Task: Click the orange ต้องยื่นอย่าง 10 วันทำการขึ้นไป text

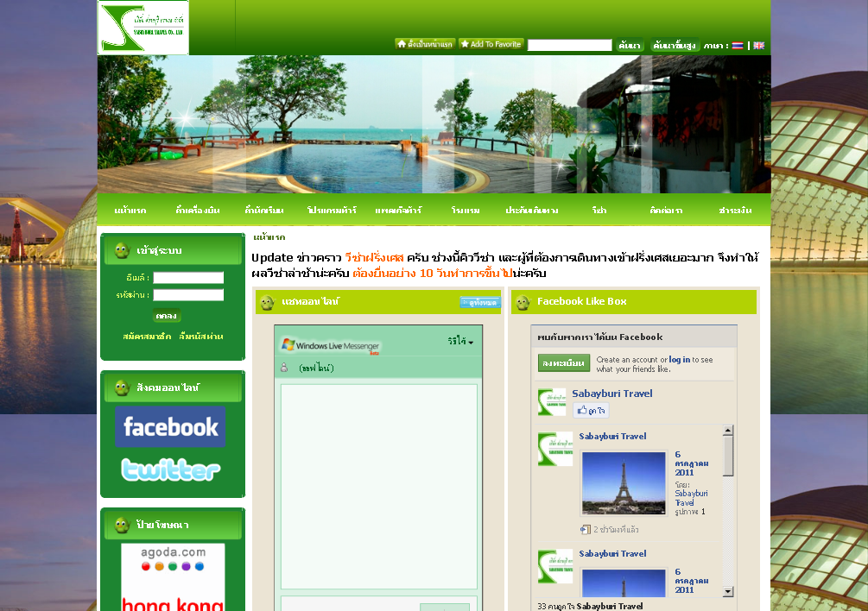Action: click(433, 274)
